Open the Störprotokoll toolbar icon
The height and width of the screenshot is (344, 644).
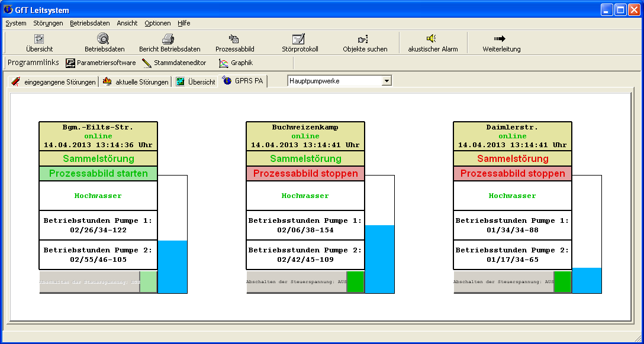point(300,39)
